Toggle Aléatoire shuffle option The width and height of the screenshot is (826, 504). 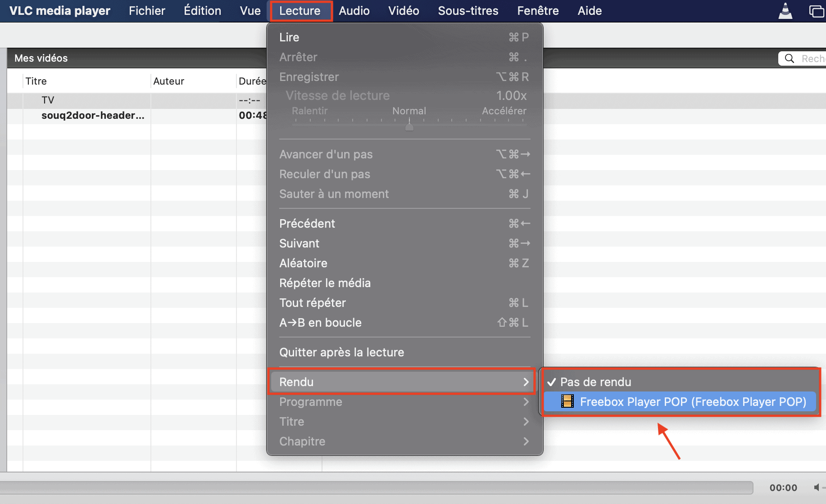[x=404, y=263]
